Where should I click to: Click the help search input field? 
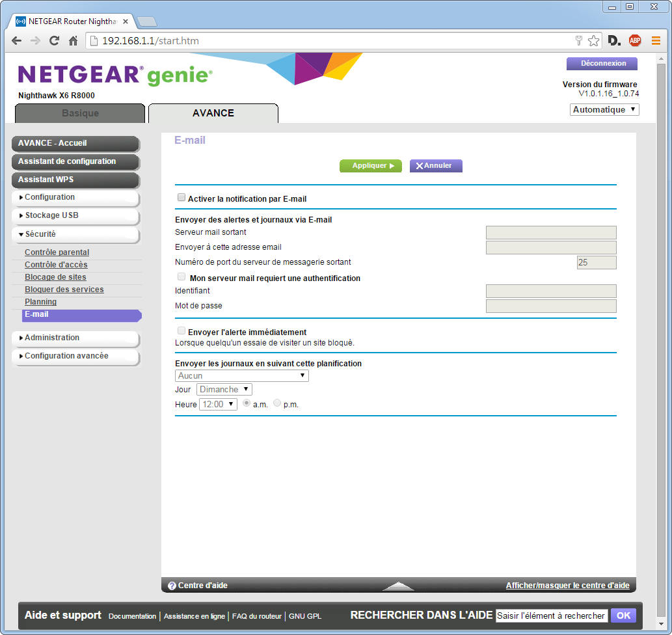point(551,615)
